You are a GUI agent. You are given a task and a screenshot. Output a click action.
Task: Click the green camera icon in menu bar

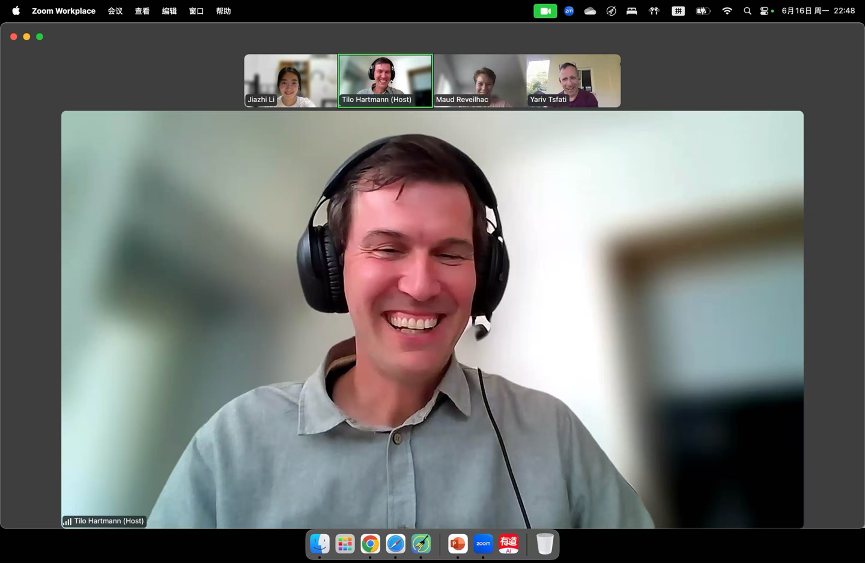tap(545, 11)
